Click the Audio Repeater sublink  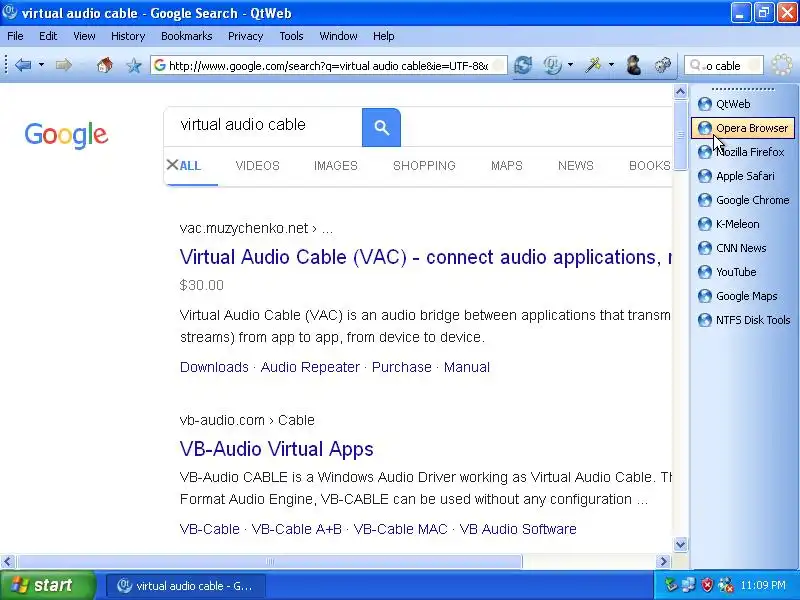point(310,367)
